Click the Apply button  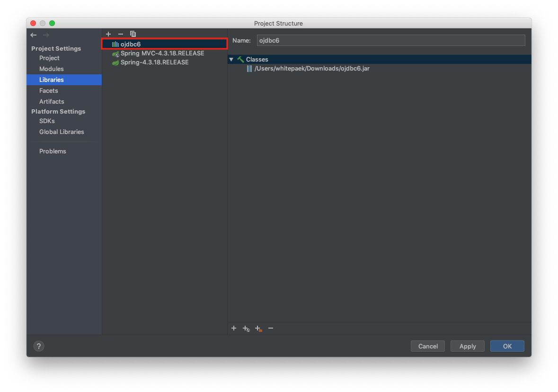(x=467, y=346)
